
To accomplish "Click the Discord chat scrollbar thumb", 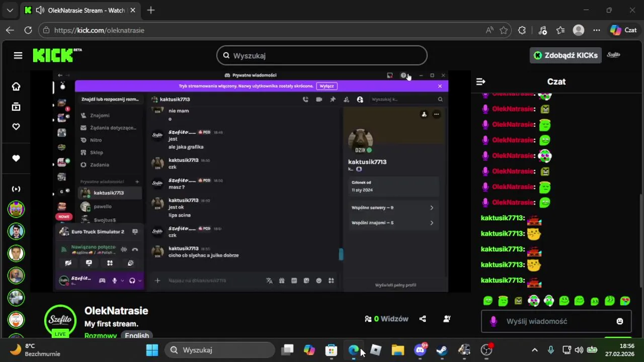I will [341, 254].
